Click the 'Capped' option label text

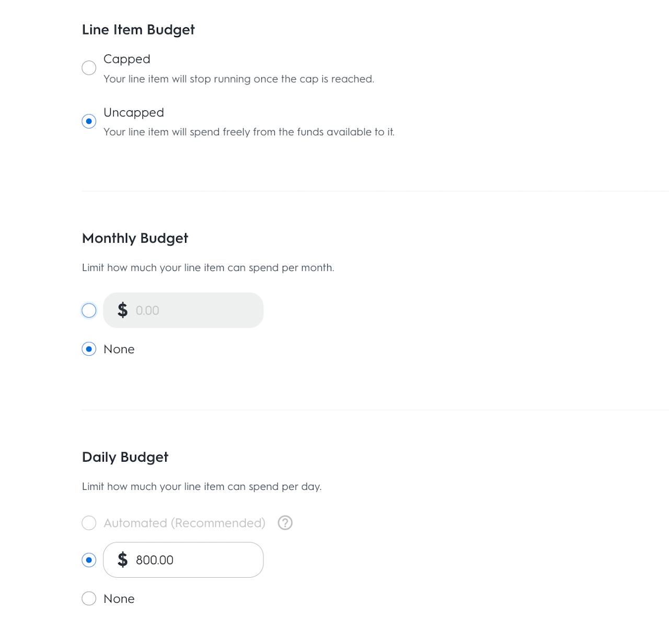coord(127,59)
